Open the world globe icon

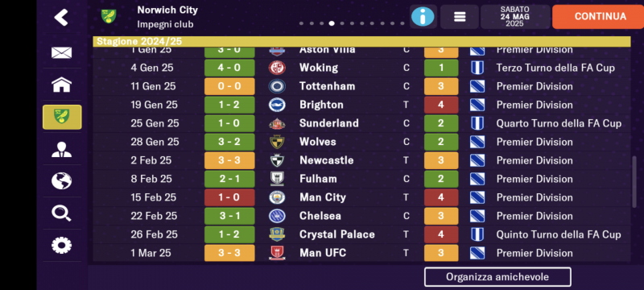(x=62, y=181)
